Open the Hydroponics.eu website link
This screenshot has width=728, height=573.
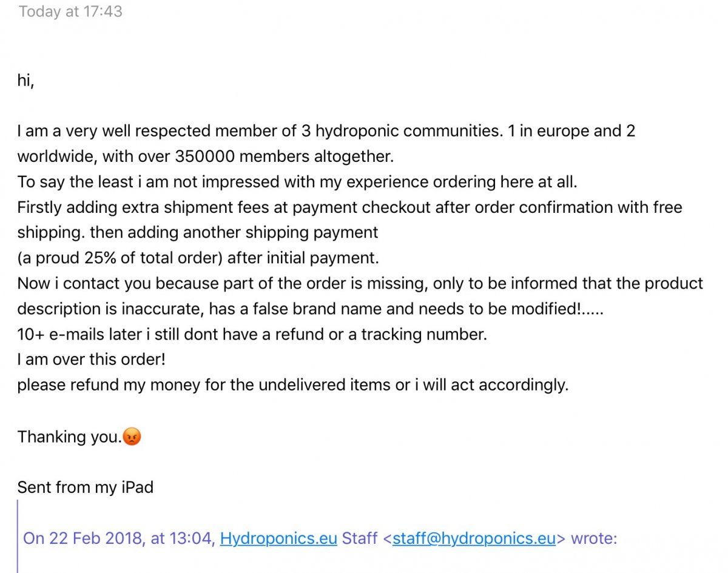[278, 538]
